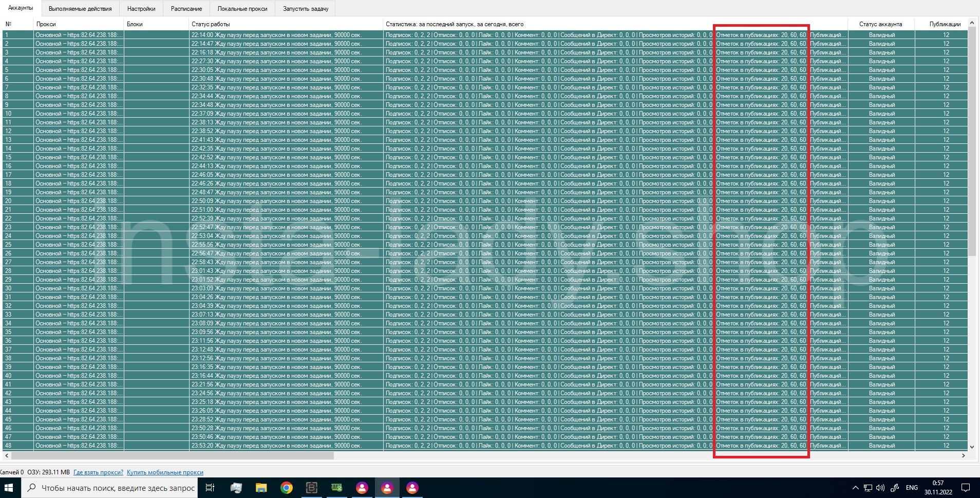Select the row with status time 22:58:43
This screenshot has width=980, height=498.
point(485,262)
